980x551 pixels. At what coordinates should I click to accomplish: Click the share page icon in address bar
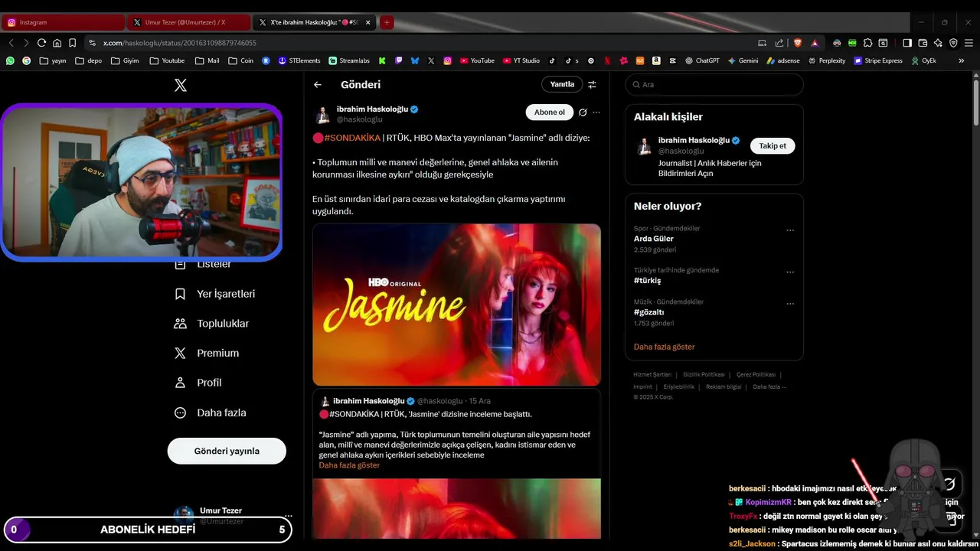[x=779, y=43]
